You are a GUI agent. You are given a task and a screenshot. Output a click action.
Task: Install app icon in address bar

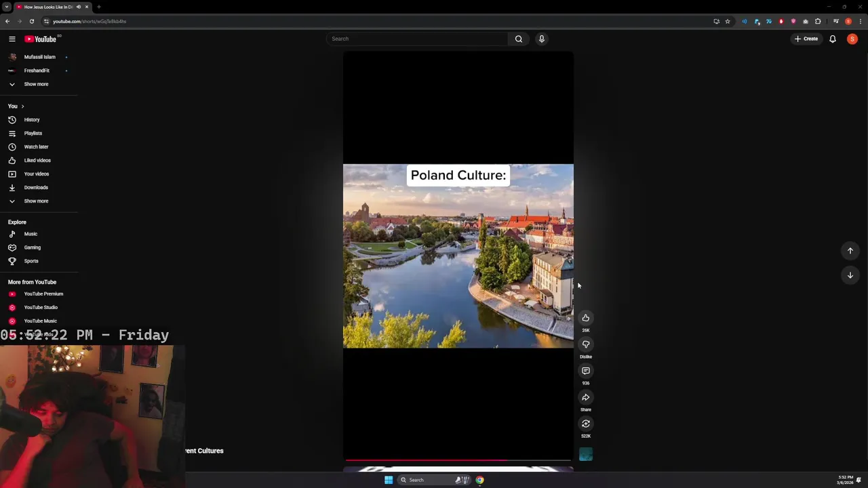pos(716,21)
